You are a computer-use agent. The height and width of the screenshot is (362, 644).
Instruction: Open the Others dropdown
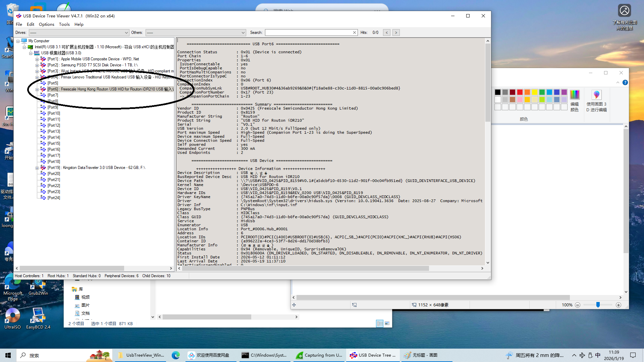(x=196, y=33)
